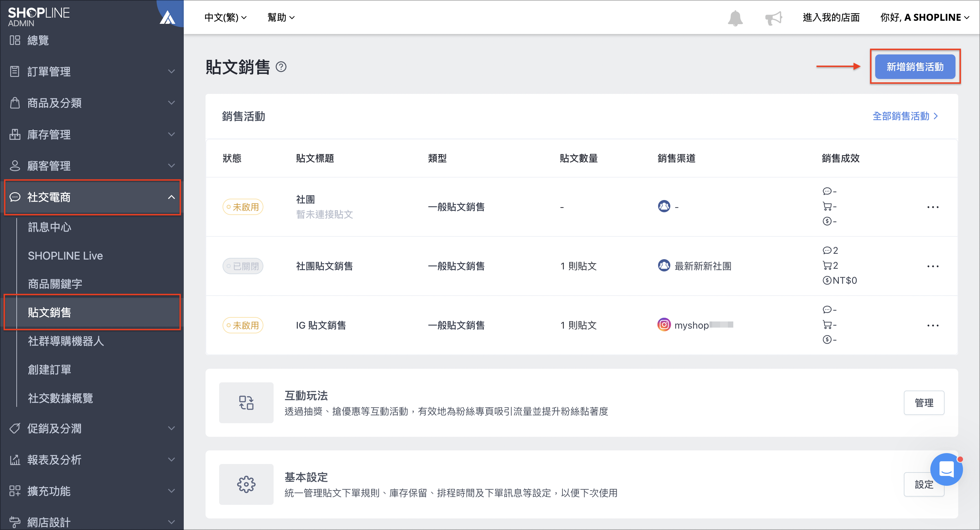Click the 擴充功能 apps icon

[15, 491]
